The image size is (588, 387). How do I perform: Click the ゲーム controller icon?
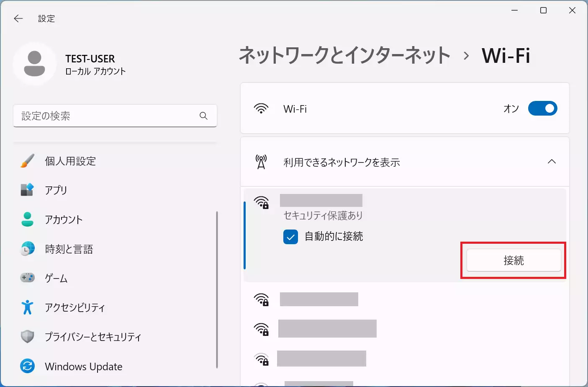[x=27, y=278]
